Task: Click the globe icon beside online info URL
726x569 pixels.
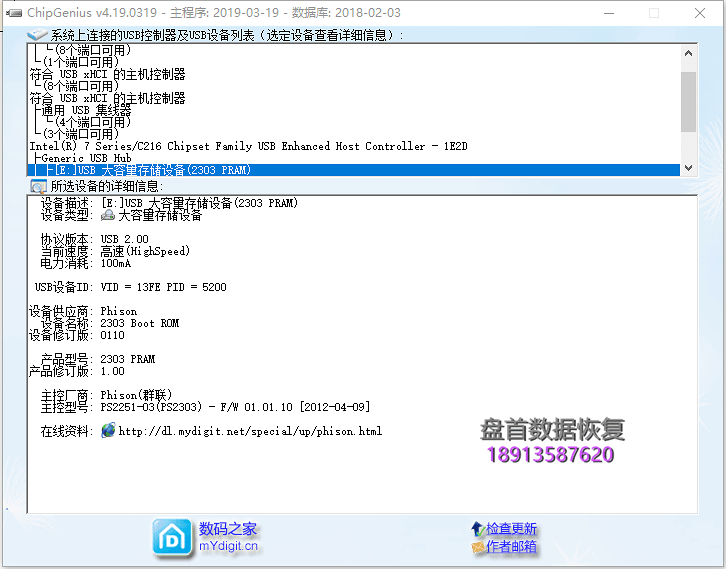Action: coord(108,430)
